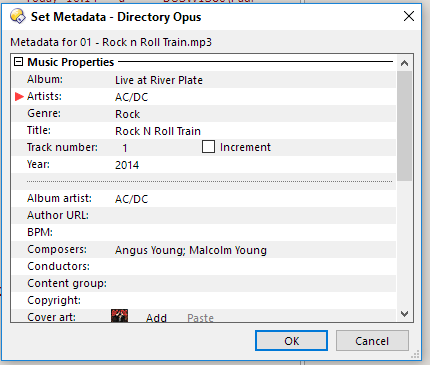The height and width of the screenshot is (365, 430).
Task: Click the Cancel button
Action: (372, 341)
